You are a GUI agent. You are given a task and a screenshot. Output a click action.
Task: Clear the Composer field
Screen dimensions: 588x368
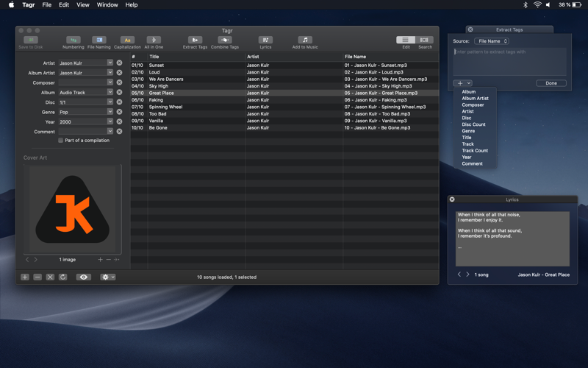click(119, 82)
